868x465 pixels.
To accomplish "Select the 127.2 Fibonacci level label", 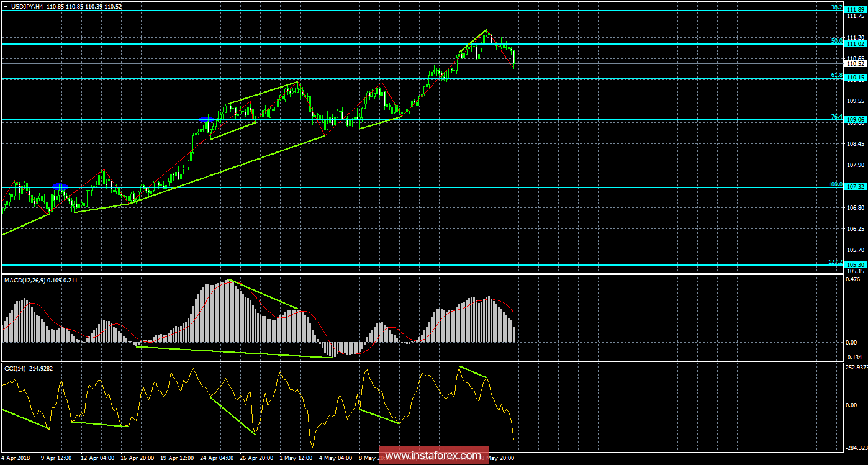I will [x=835, y=262].
